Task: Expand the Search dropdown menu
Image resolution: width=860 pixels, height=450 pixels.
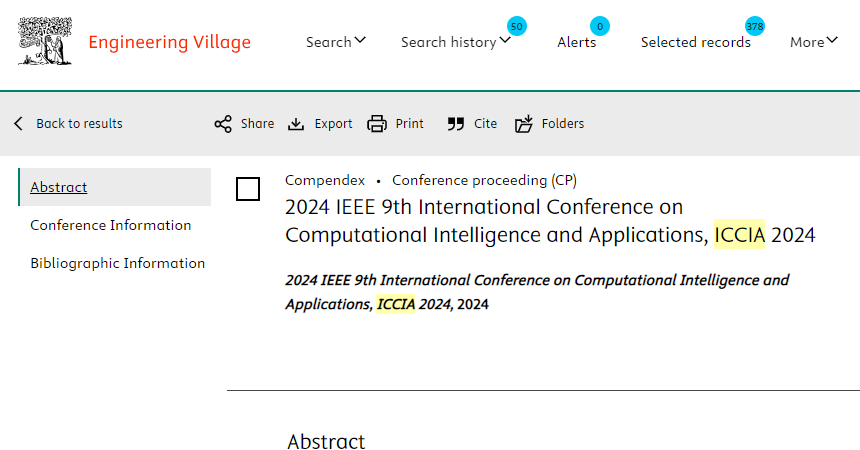Action: (x=336, y=42)
